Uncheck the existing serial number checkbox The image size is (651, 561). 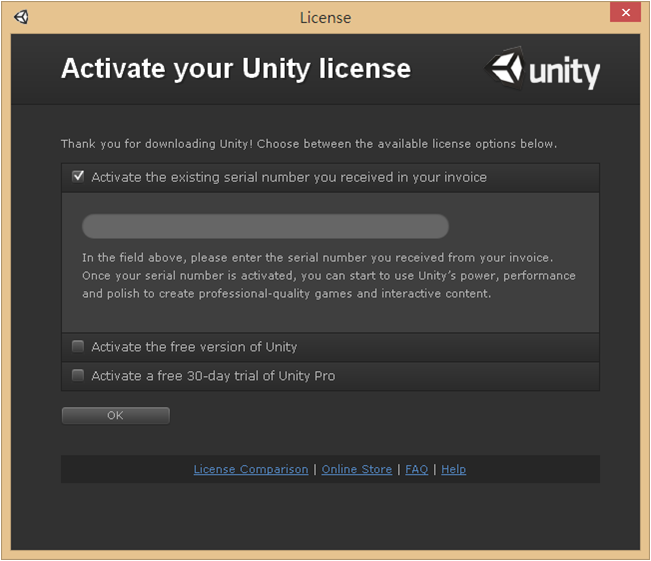pos(78,177)
